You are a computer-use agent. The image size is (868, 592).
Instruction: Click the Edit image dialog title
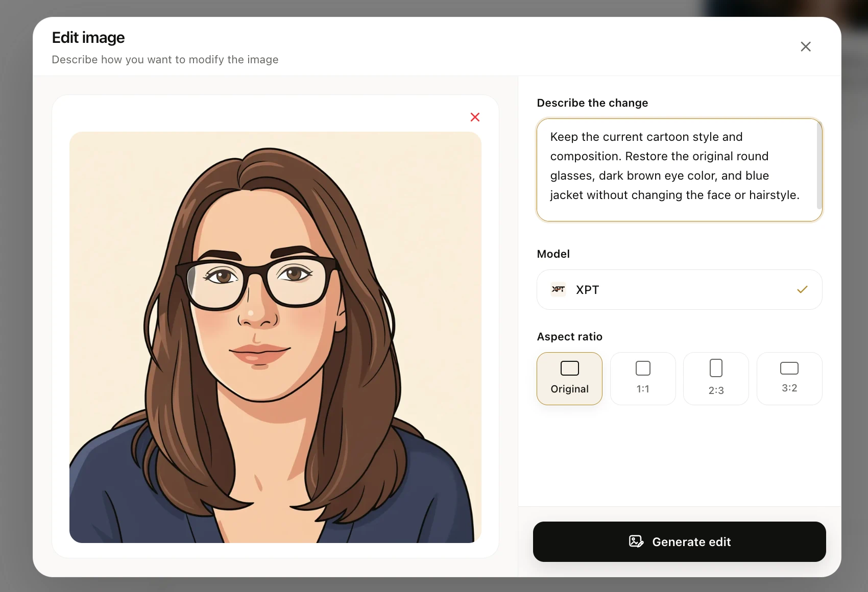pos(88,38)
